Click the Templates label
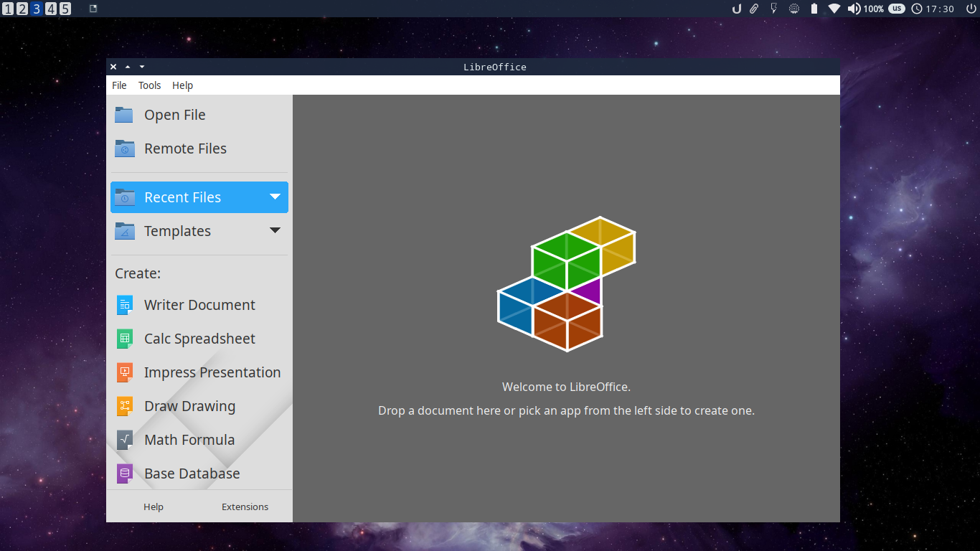 coord(177,231)
